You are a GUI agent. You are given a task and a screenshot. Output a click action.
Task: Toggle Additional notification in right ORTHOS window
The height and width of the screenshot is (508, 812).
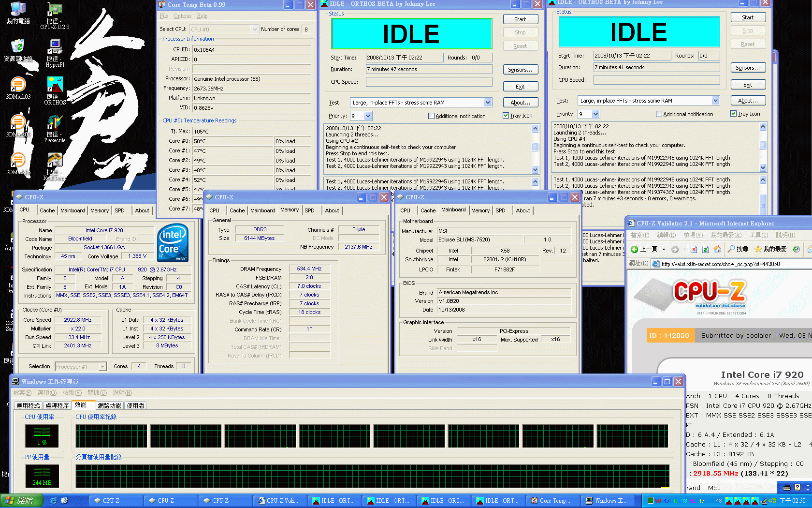point(659,114)
